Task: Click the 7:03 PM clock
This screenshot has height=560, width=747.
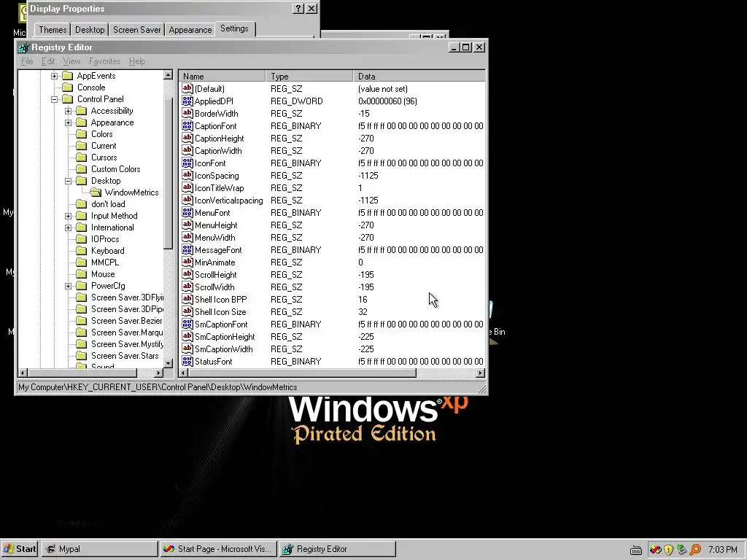Action: [722, 550]
